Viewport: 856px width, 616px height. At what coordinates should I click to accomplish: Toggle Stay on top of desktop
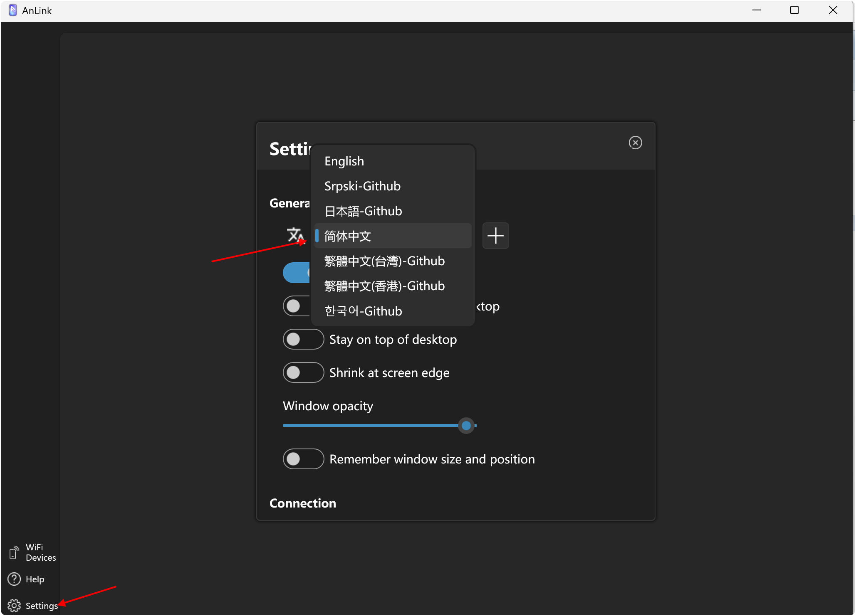click(x=303, y=339)
